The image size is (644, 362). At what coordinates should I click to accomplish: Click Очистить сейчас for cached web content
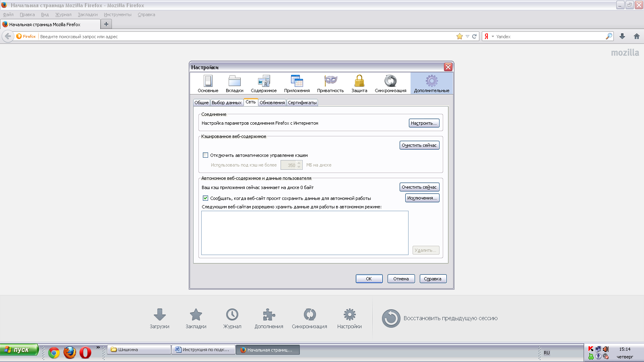click(x=419, y=145)
